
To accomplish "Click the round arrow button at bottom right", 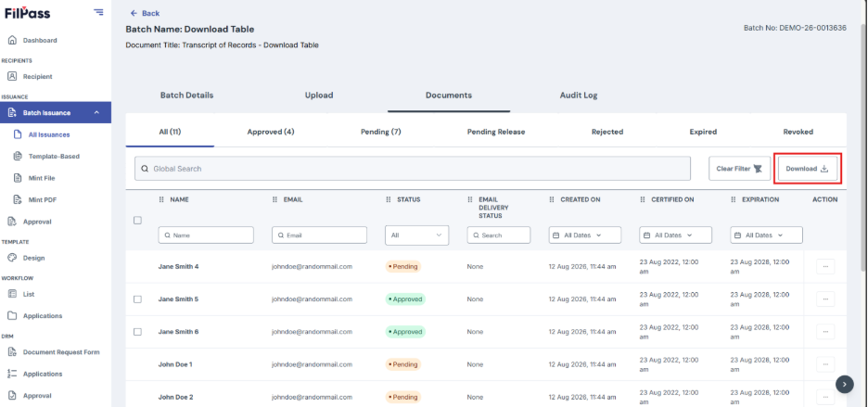I will pos(844,384).
